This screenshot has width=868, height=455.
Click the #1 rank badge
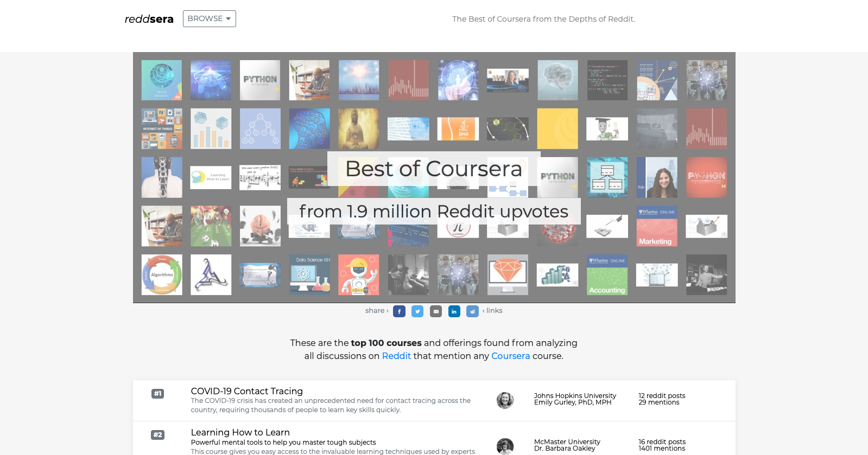[x=157, y=394]
